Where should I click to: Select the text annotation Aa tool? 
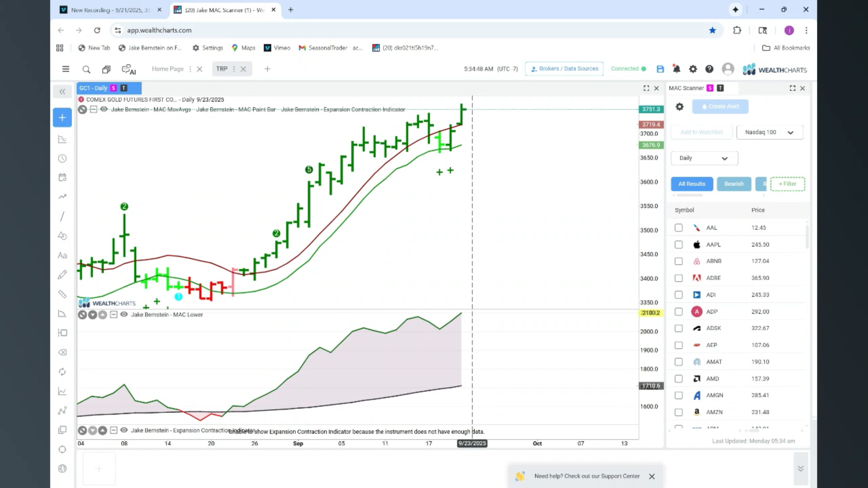click(x=62, y=255)
